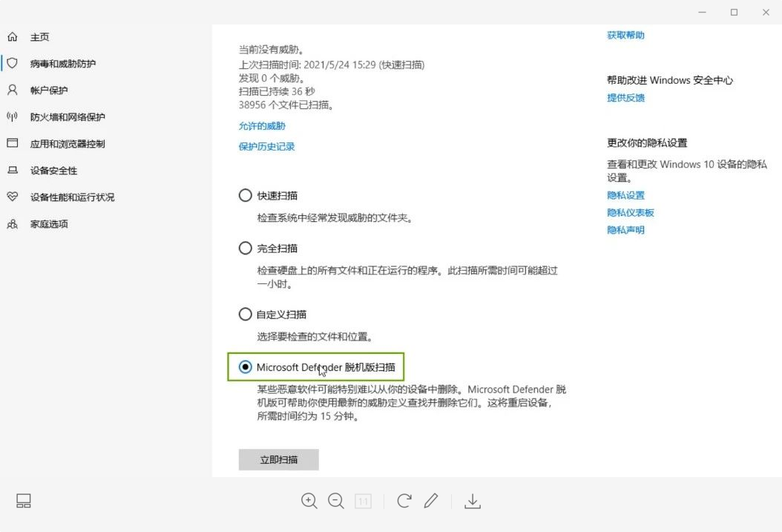Open the 隐私设置 link
This screenshot has height=532, width=782.
click(625, 195)
